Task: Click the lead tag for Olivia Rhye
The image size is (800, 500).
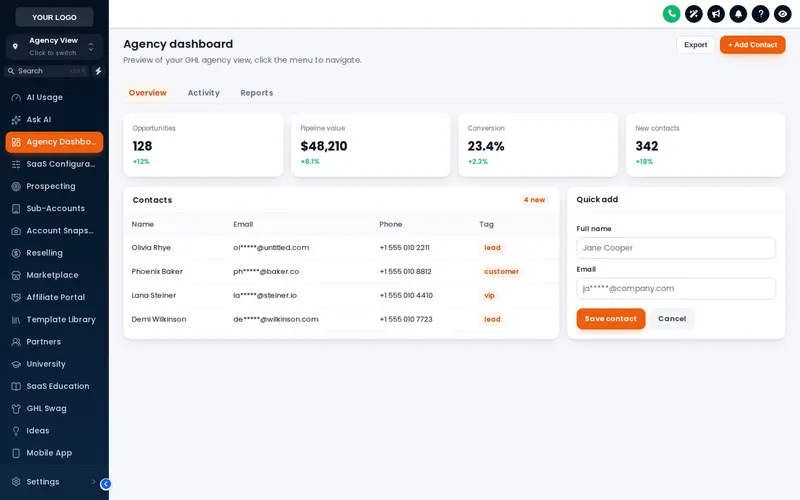Action: [x=492, y=247]
